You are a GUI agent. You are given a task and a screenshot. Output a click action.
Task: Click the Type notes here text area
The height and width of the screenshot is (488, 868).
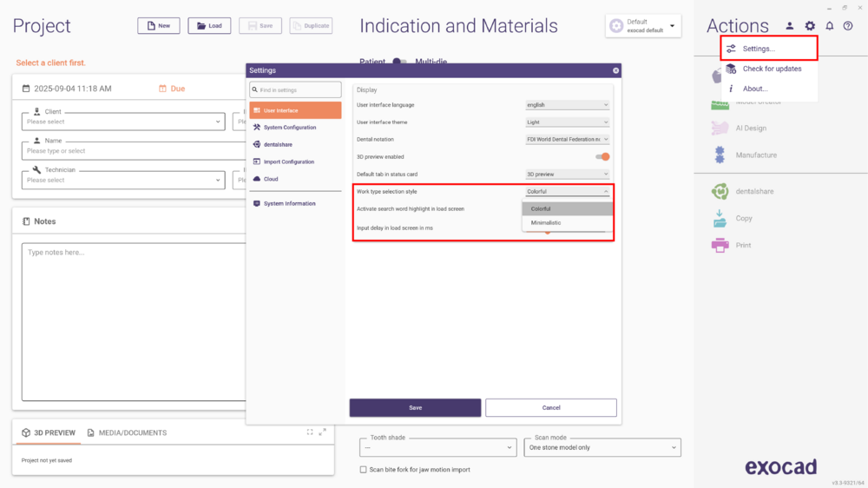coord(134,321)
